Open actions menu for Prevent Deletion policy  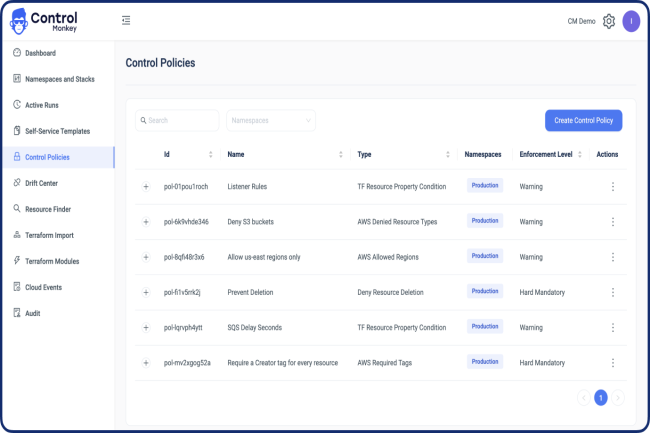[x=612, y=292]
